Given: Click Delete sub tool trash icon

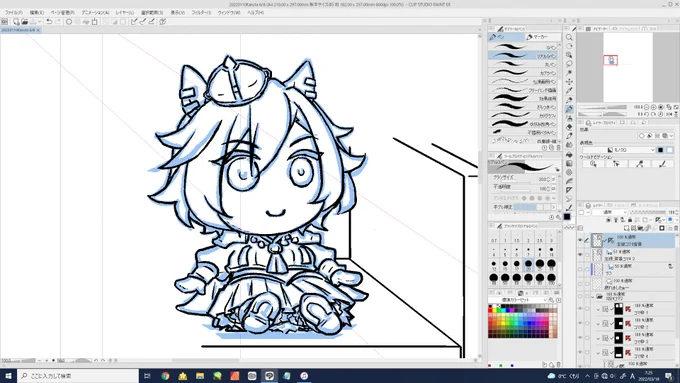Looking at the screenshot, I should [x=559, y=147].
